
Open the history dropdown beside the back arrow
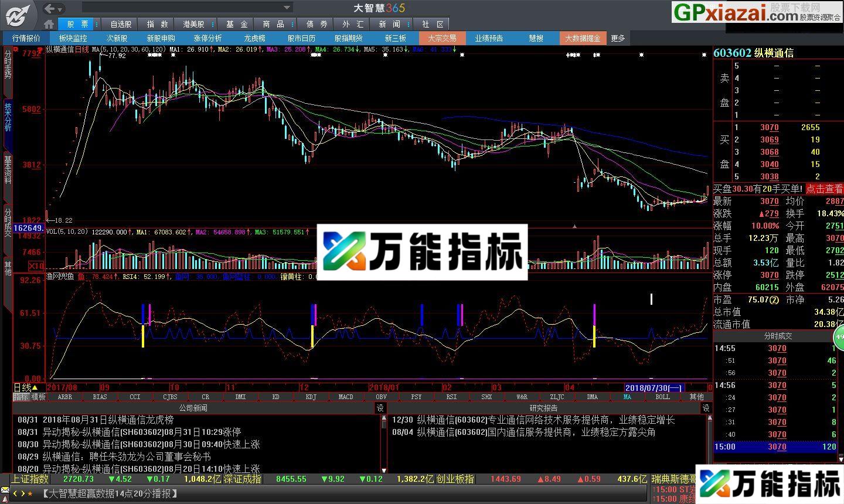tap(61, 9)
